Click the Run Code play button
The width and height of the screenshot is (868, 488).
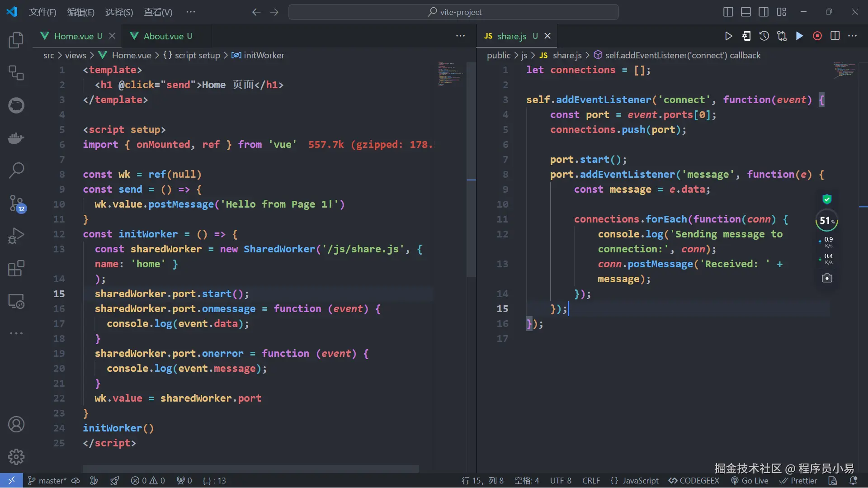click(728, 36)
